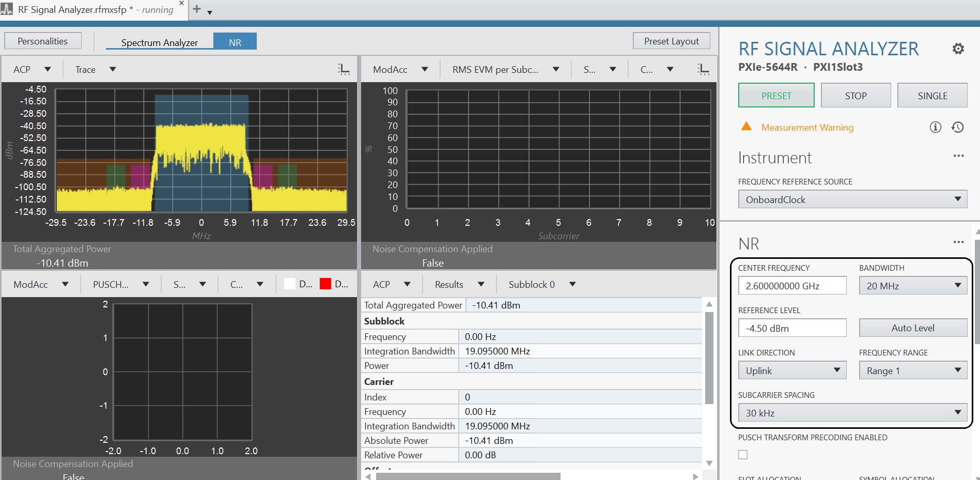Image resolution: width=980 pixels, height=480 pixels.
Task: Switch to the NR personality tab
Action: (x=235, y=42)
